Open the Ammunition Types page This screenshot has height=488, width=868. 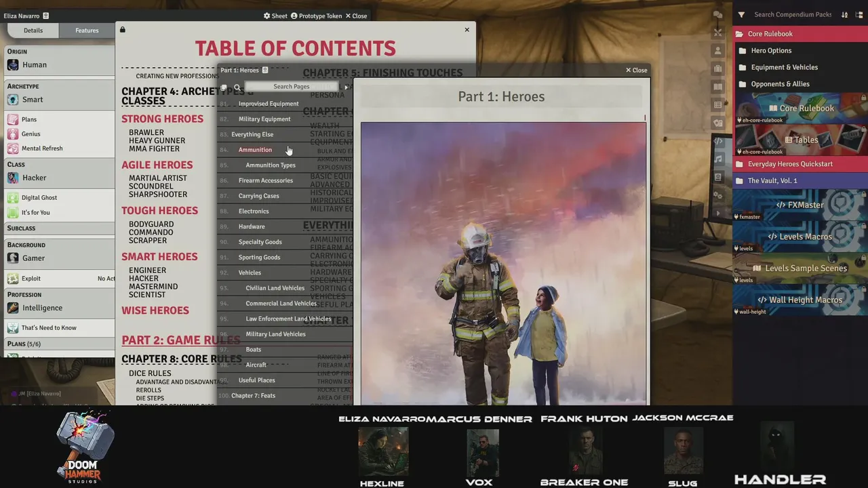271,165
